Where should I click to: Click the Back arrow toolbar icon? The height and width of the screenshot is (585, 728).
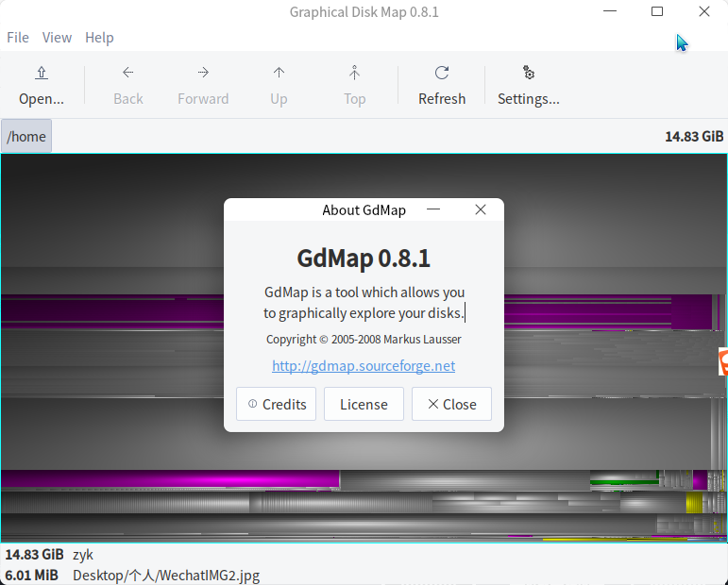tap(128, 73)
